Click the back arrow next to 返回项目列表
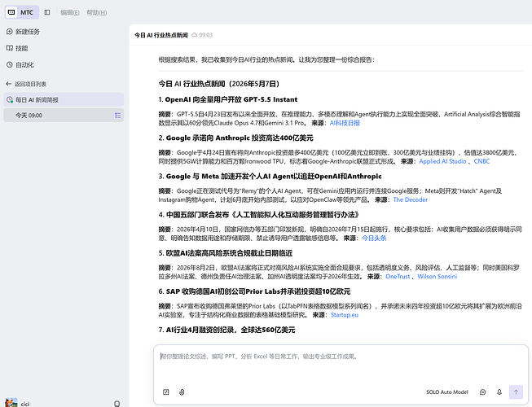This screenshot has height=407, width=532. click(x=9, y=84)
